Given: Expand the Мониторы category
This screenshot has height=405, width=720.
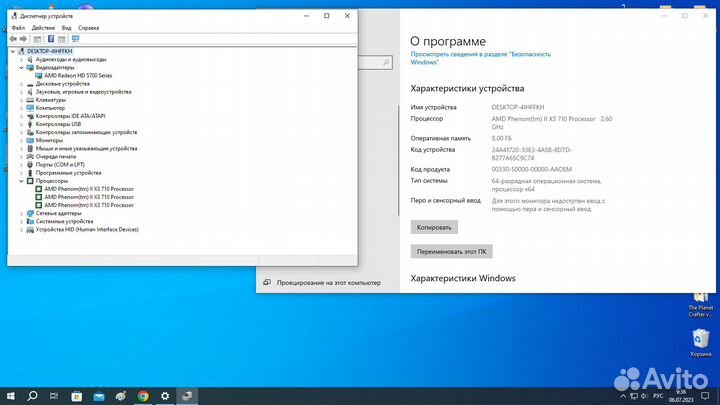Looking at the screenshot, I should [21, 141].
